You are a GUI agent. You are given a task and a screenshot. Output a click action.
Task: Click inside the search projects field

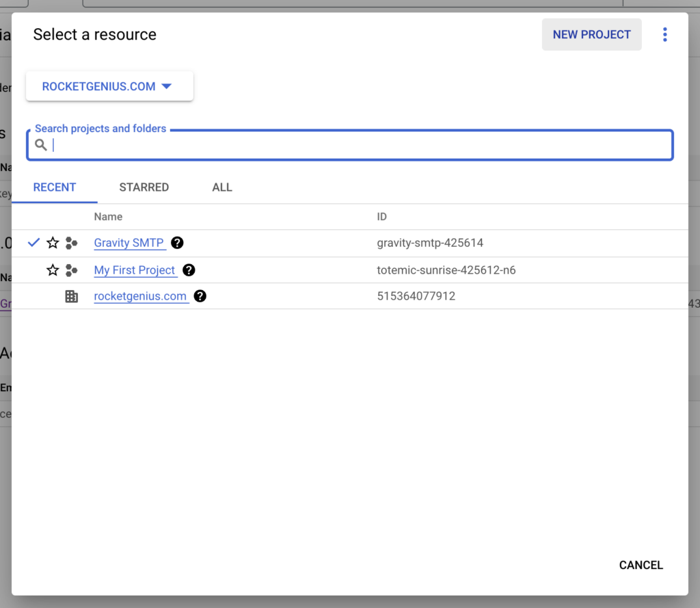coord(273,145)
